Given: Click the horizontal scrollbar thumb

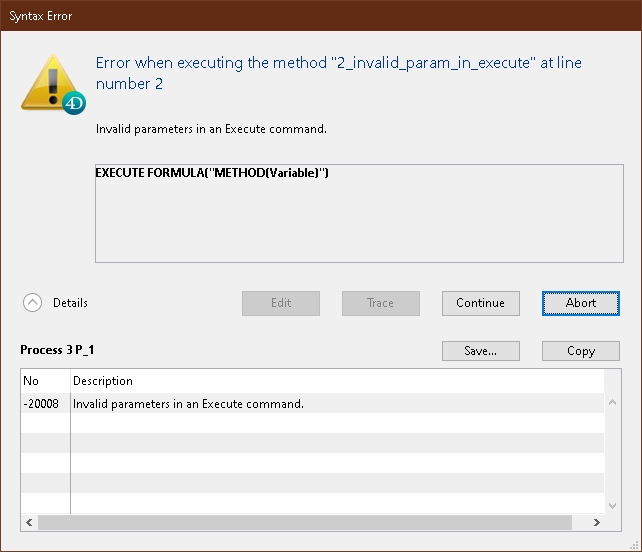Looking at the screenshot, I should pos(310,522).
